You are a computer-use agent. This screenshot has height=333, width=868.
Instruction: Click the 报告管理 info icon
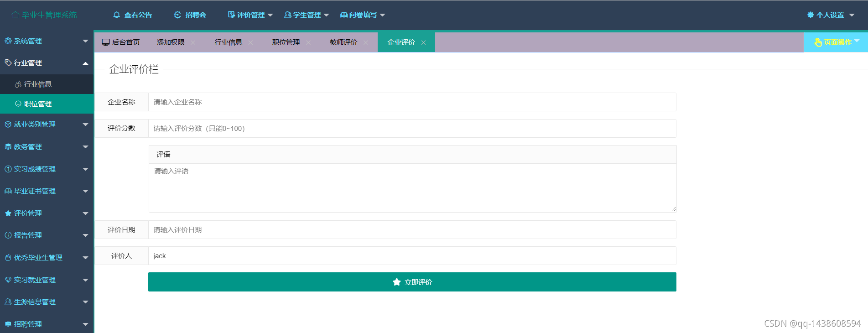(x=8, y=235)
